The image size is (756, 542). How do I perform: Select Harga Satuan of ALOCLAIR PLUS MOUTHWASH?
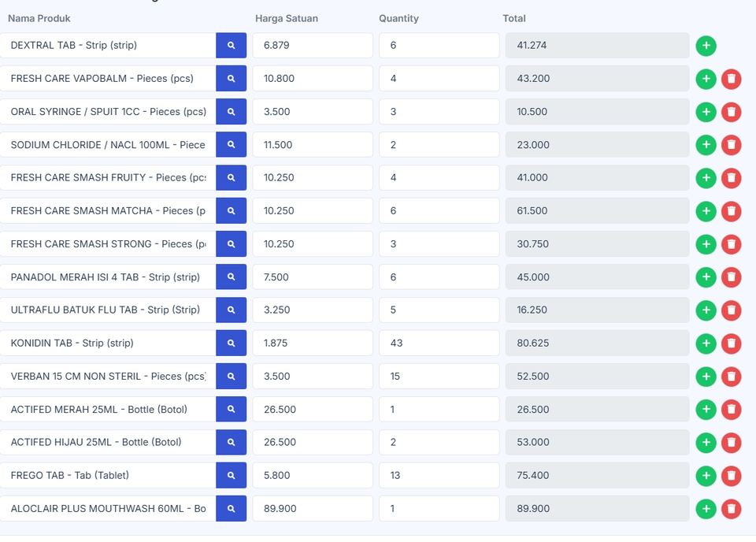(x=312, y=509)
